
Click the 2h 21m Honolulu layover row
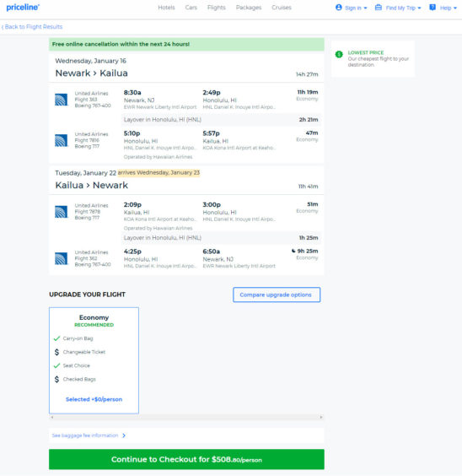[221, 120]
